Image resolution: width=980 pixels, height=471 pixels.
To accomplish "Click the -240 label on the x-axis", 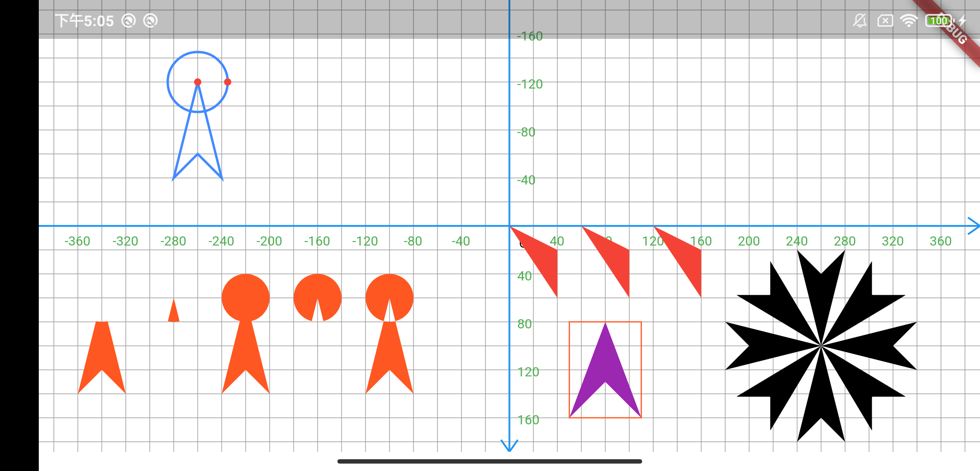I will tap(221, 241).
